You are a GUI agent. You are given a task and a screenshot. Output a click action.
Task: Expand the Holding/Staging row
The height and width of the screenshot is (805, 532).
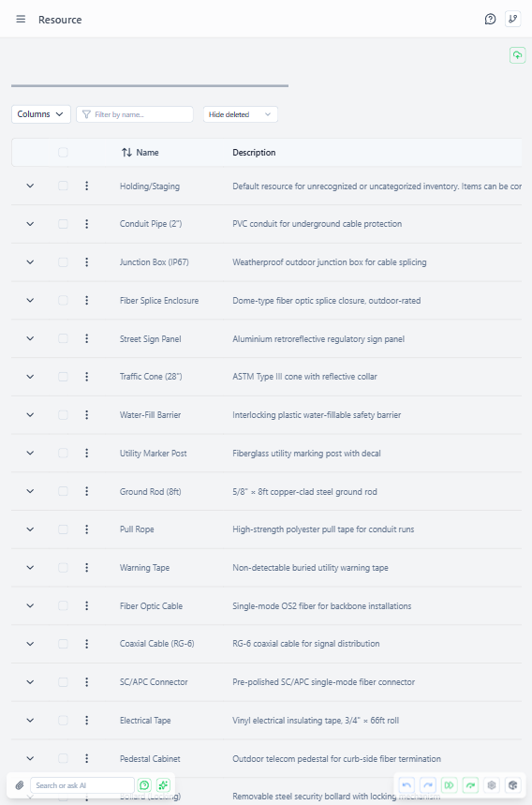(x=30, y=186)
